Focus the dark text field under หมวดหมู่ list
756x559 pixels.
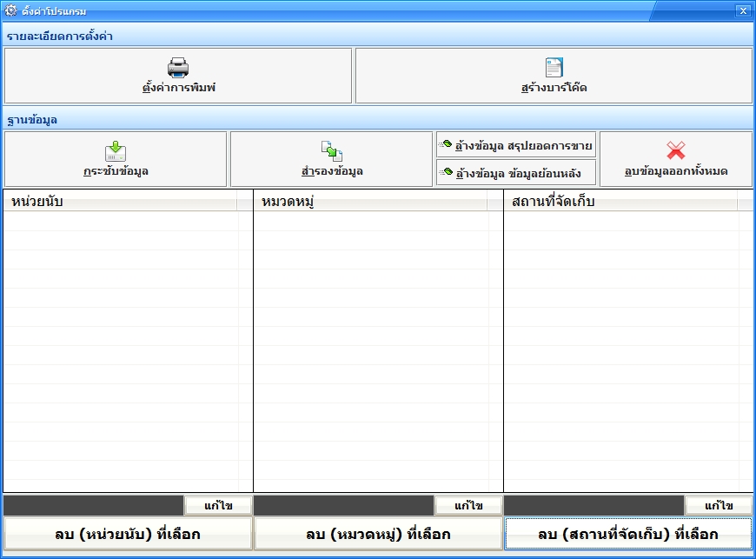coord(343,505)
